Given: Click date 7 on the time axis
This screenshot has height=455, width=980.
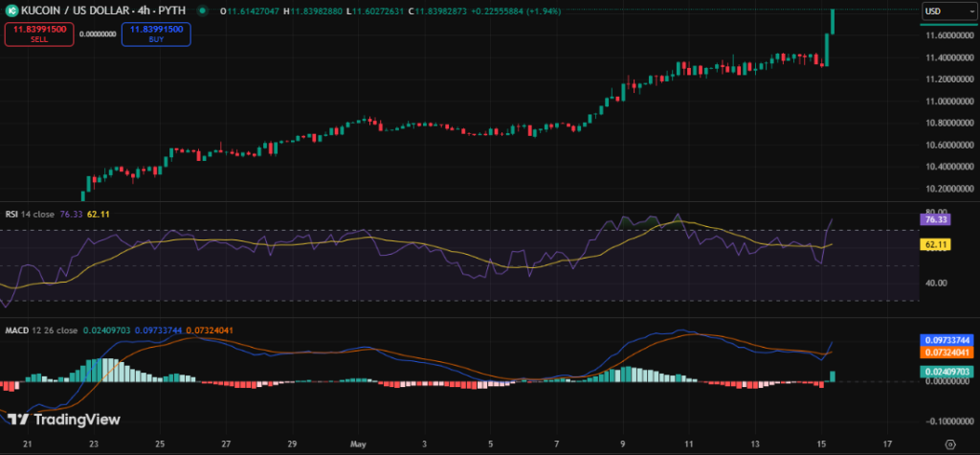Looking at the screenshot, I should pos(557,444).
